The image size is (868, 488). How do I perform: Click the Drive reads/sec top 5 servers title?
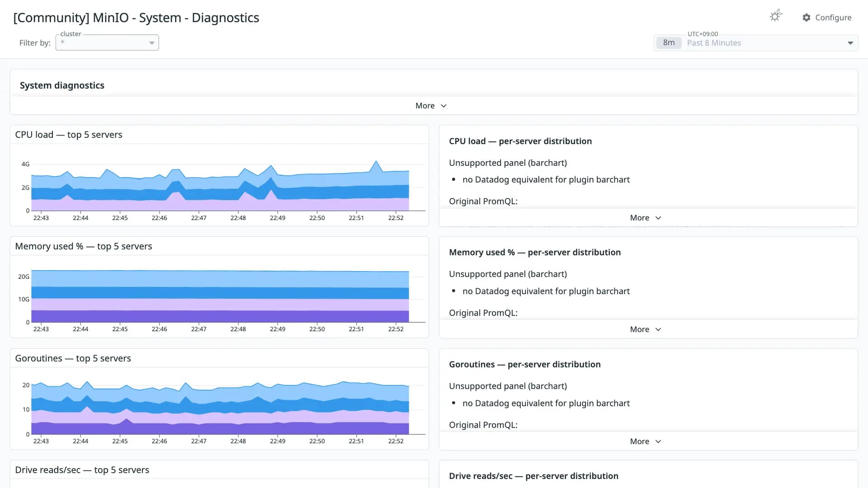coord(82,470)
